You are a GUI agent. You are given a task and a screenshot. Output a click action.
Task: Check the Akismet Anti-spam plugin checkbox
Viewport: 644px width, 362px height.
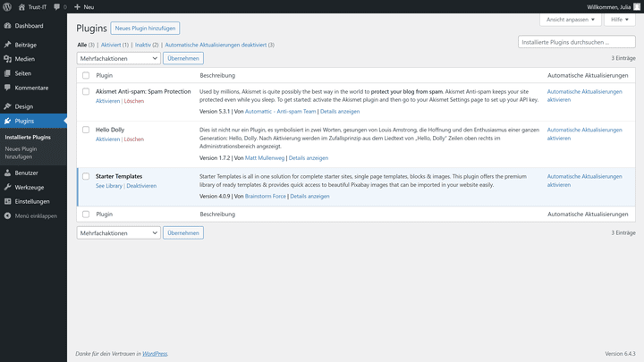point(86,91)
